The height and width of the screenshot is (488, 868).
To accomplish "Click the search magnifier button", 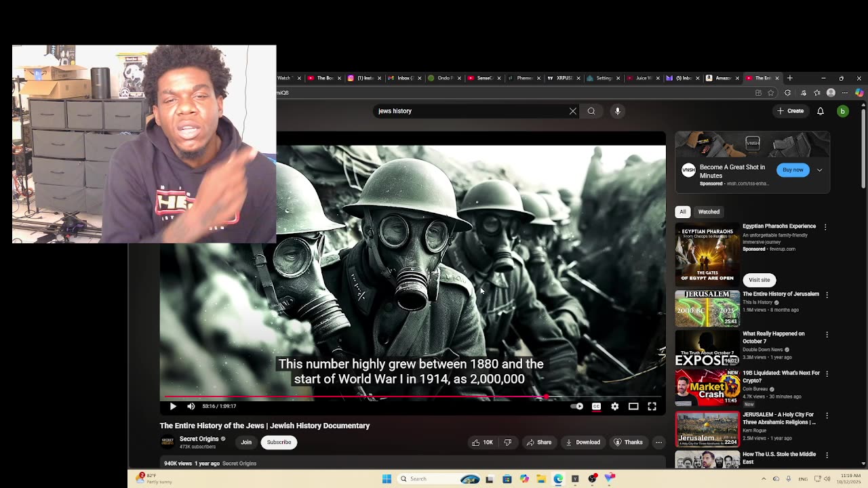I will pos(591,111).
